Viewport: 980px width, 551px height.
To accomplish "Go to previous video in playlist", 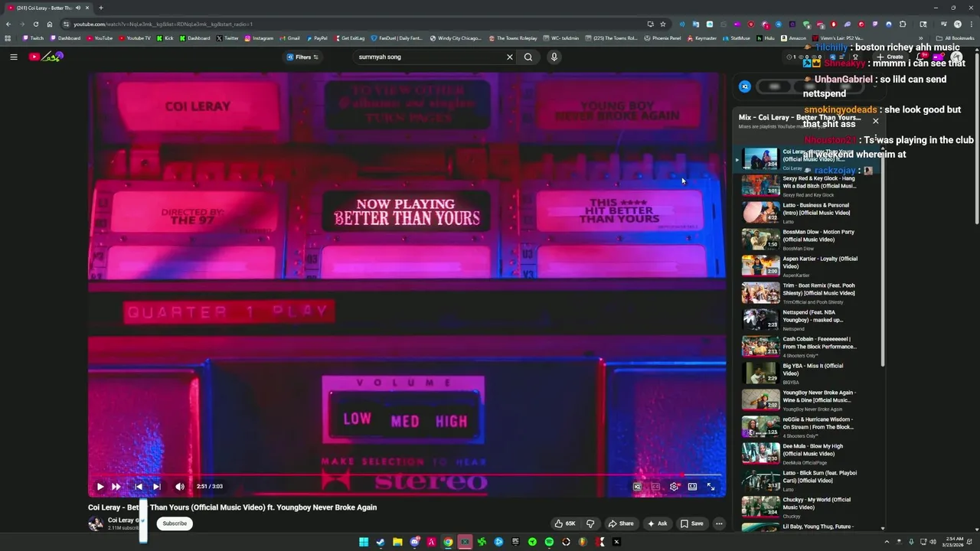I will pos(139,487).
